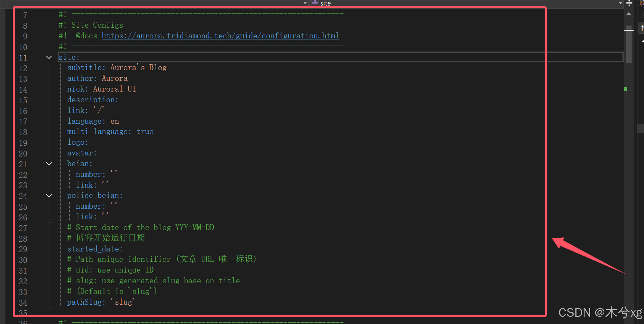Click the scrollbar up-arrow in the editor
This screenshot has height=324, width=644.
[x=628, y=14]
